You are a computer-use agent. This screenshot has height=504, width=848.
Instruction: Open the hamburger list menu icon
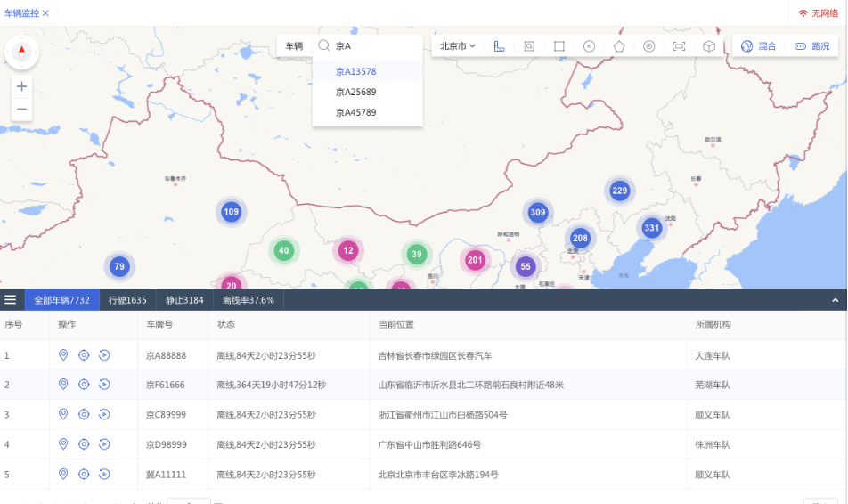point(11,299)
